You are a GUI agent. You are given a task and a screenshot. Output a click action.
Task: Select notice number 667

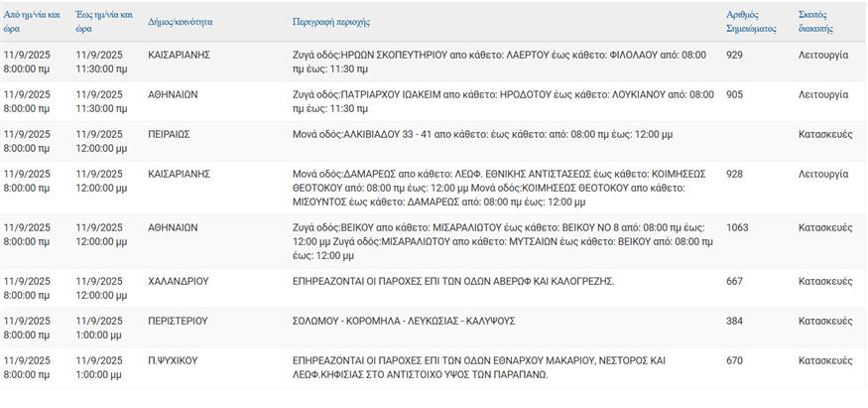click(x=734, y=281)
